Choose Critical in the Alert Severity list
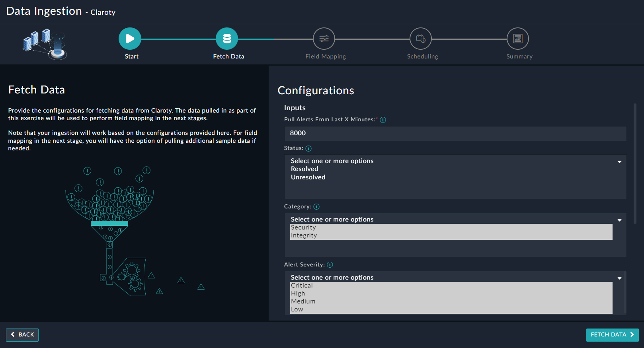This screenshot has height=348, width=644. pyautogui.click(x=302, y=286)
